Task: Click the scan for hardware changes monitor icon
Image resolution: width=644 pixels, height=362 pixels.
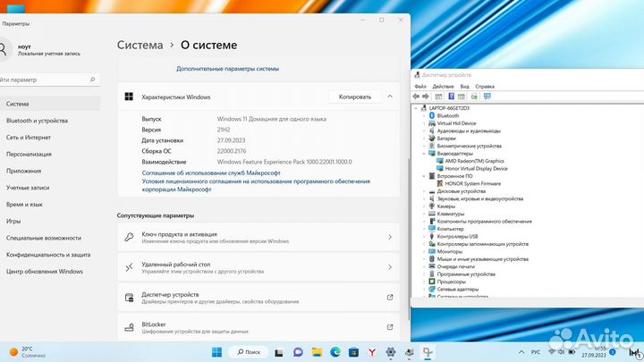Action: pyautogui.click(x=487, y=97)
